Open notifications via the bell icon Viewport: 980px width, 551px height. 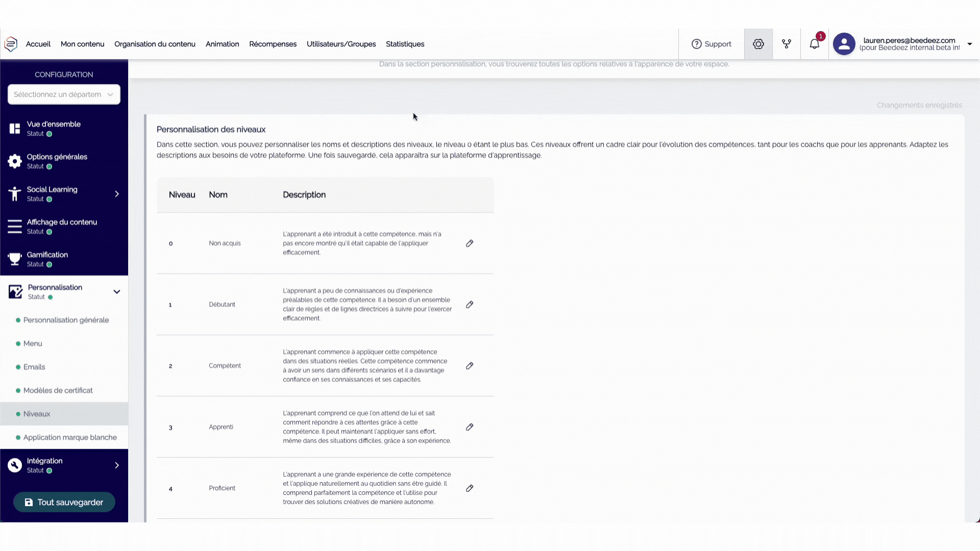[x=814, y=44]
